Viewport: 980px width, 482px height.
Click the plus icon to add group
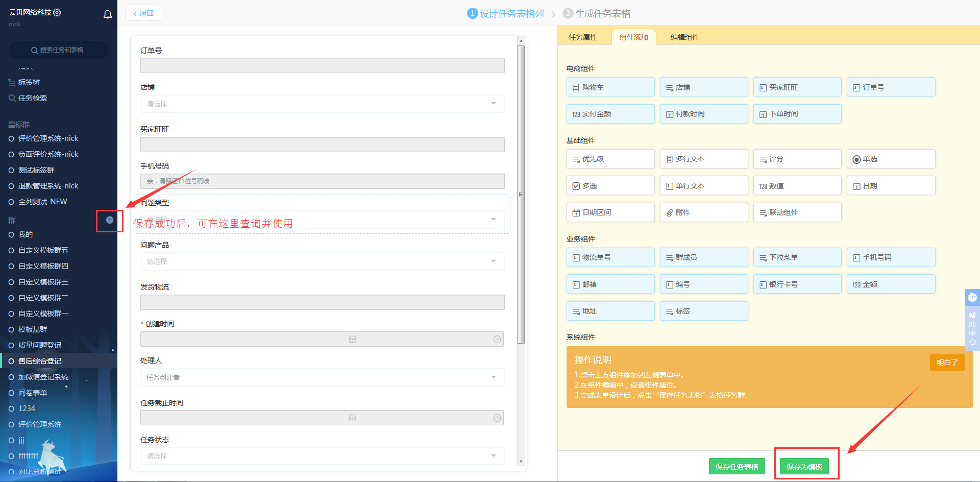(110, 220)
